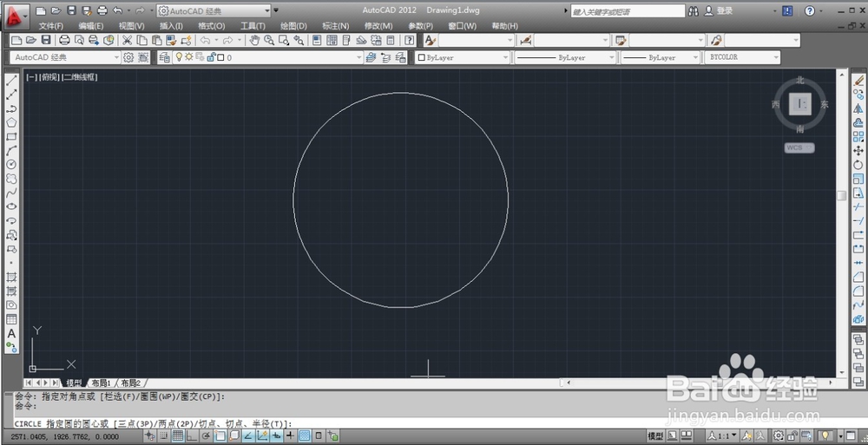Open the annotation scale 1:1 dropdown
This screenshot has width=868, height=445.
point(722,436)
